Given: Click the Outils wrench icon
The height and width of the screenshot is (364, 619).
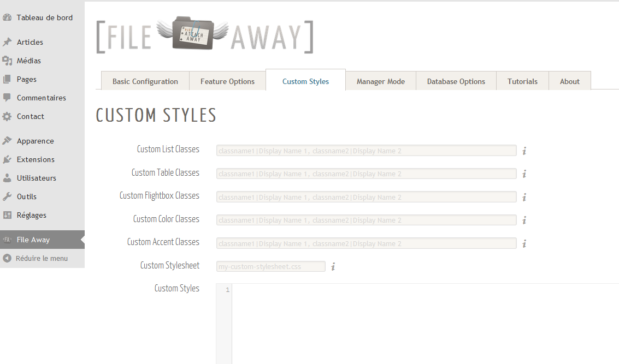Looking at the screenshot, I should click(7, 196).
